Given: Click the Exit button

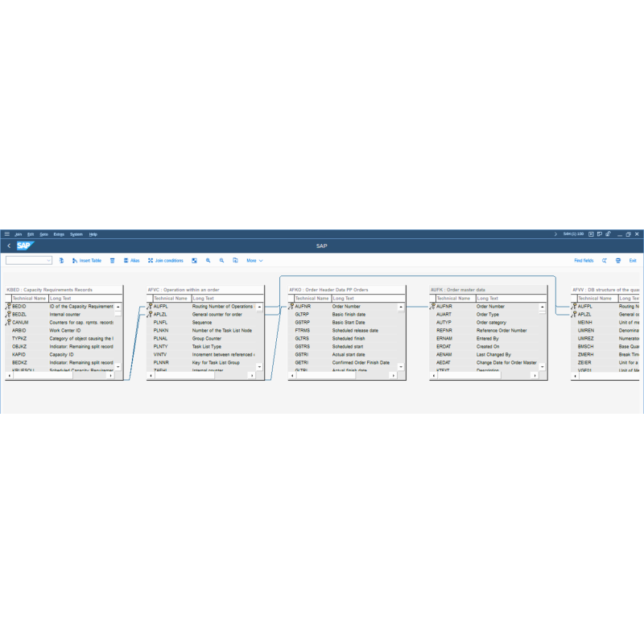Looking at the screenshot, I should pyautogui.click(x=633, y=260).
